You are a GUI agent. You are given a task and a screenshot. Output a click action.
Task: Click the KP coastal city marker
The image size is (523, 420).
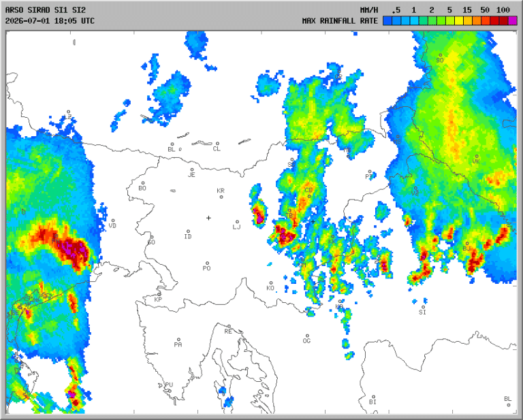click(159, 294)
